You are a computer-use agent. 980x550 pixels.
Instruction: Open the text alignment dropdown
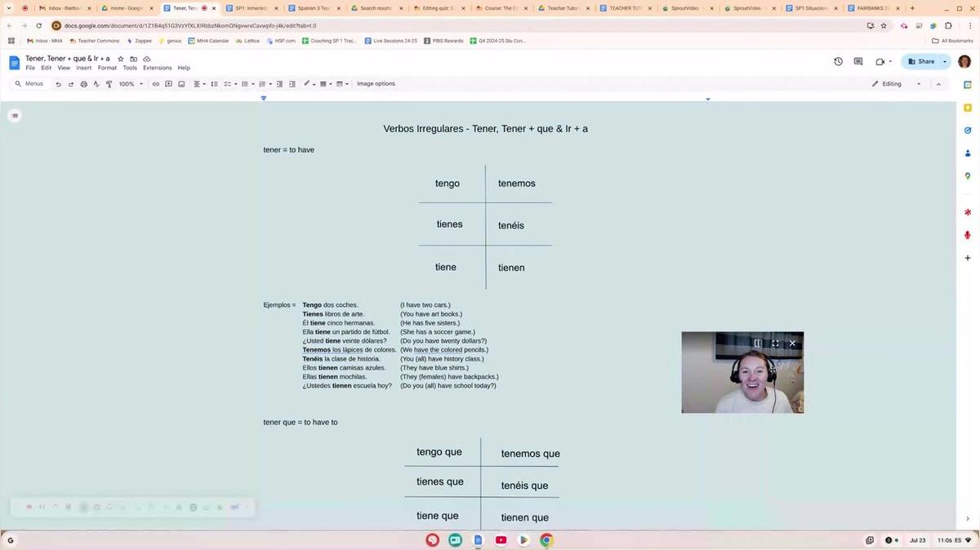pos(199,84)
